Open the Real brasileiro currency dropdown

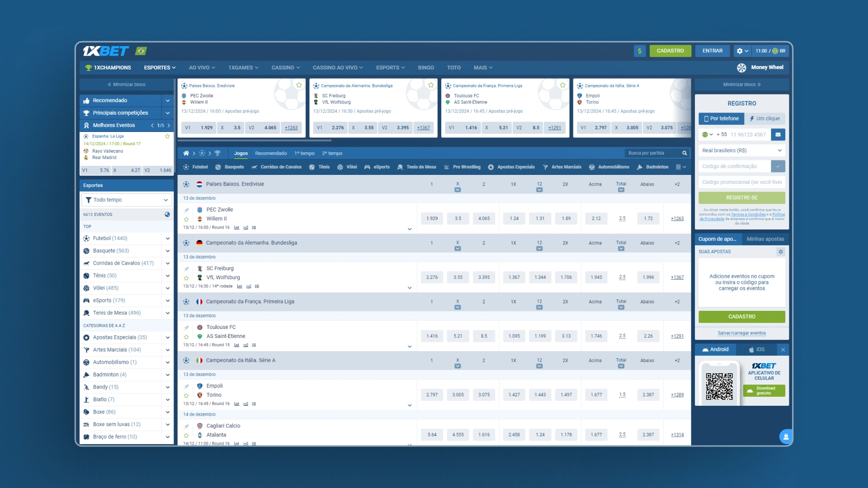point(741,150)
